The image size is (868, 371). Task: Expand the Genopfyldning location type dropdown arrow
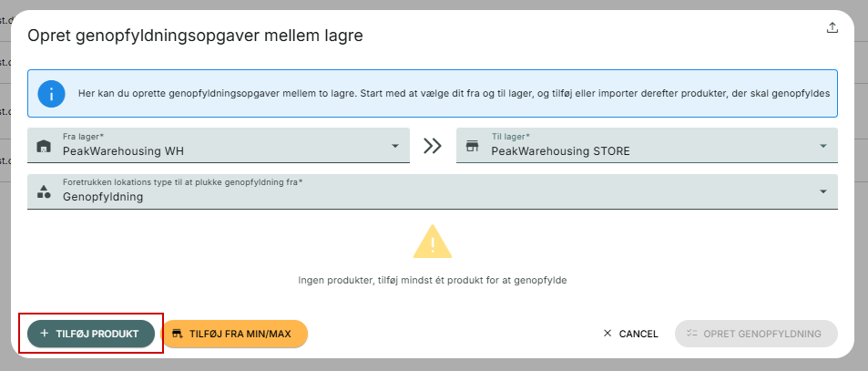(x=823, y=191)
